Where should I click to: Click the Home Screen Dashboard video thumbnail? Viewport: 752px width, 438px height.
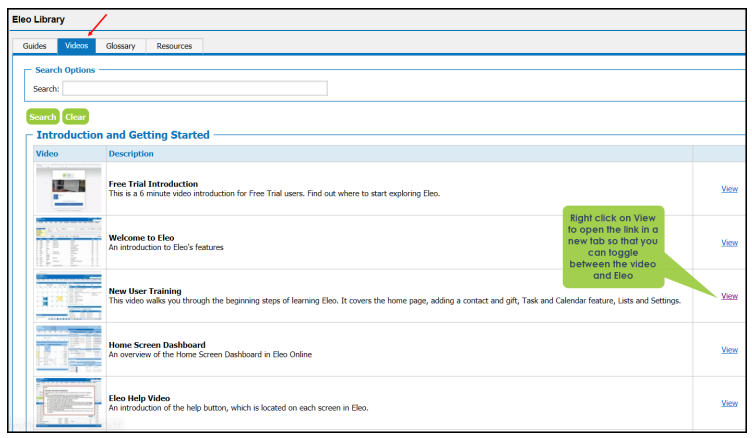(69, 349)
